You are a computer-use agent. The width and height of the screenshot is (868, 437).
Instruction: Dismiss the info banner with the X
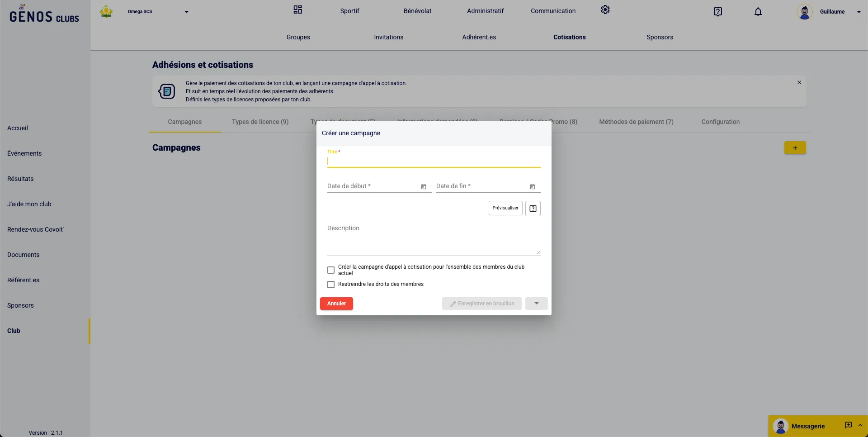pos(799,82)
